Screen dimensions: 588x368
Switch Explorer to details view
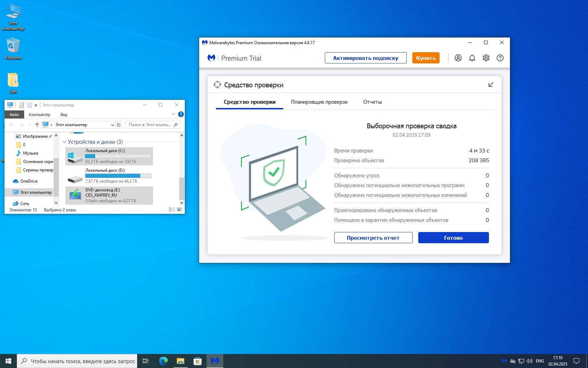click(x=172, y=210)
